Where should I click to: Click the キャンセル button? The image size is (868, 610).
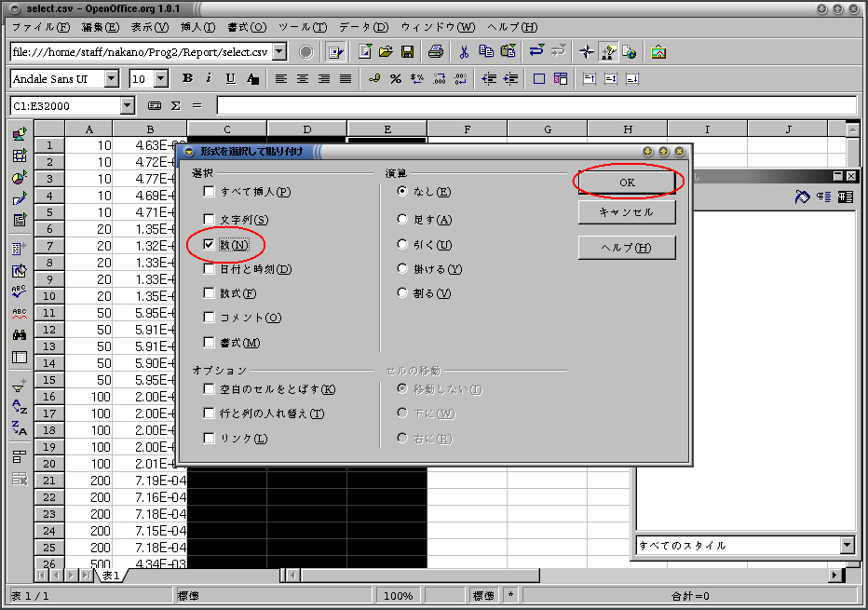(627, 212)
